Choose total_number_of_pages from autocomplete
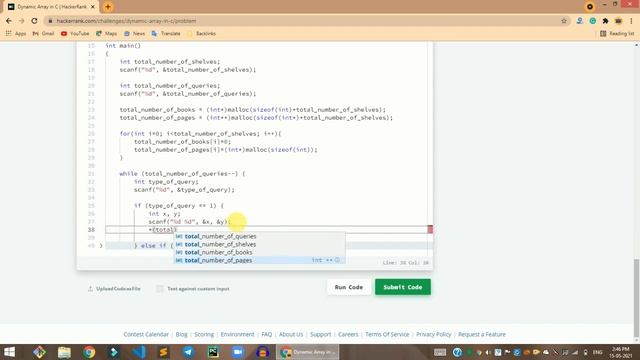 click(260, 260)
